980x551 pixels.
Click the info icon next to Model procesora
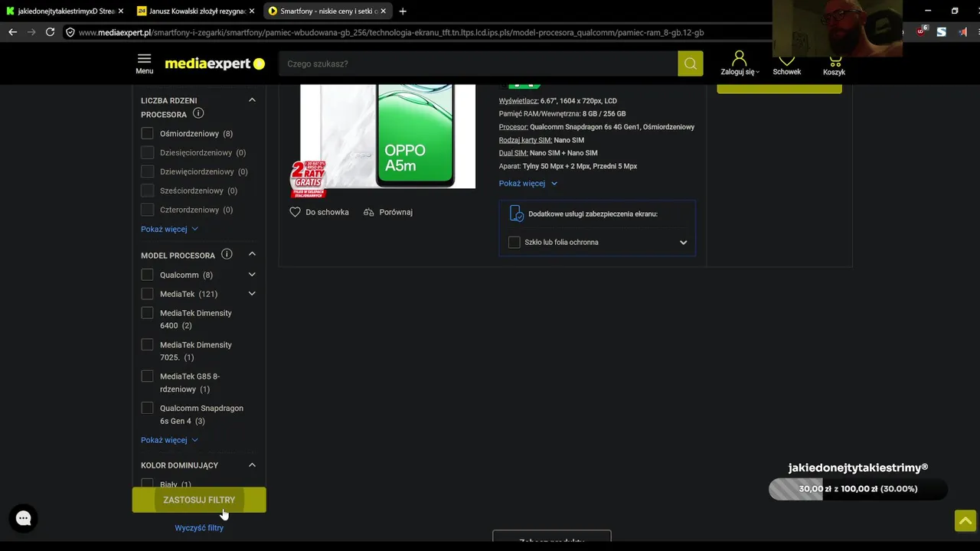click(227, 254)
